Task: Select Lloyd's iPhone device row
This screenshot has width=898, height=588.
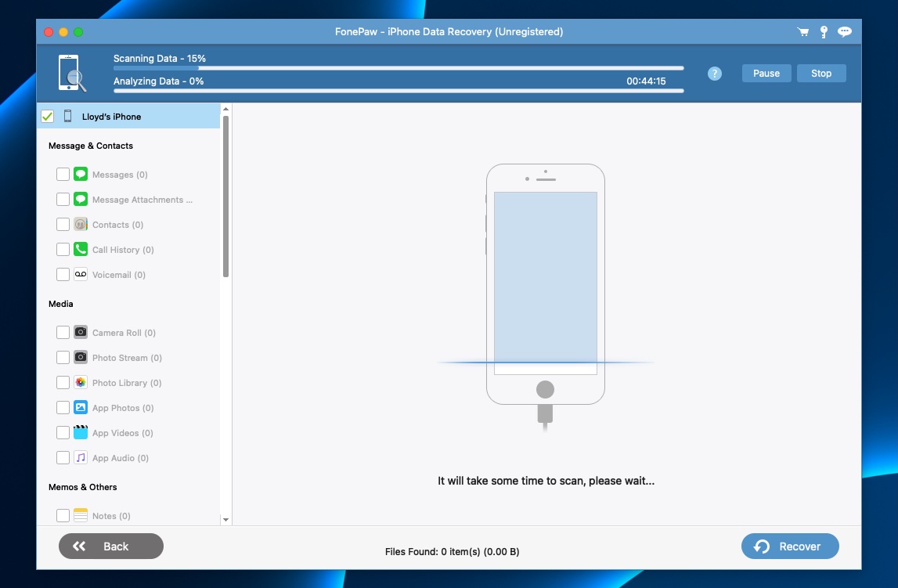Action: click(x=128, y=116)
